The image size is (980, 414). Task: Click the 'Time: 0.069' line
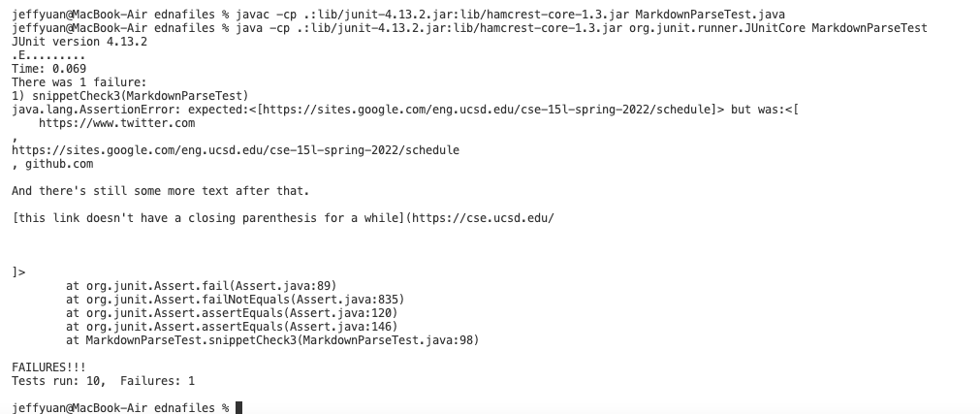point(48,69)
